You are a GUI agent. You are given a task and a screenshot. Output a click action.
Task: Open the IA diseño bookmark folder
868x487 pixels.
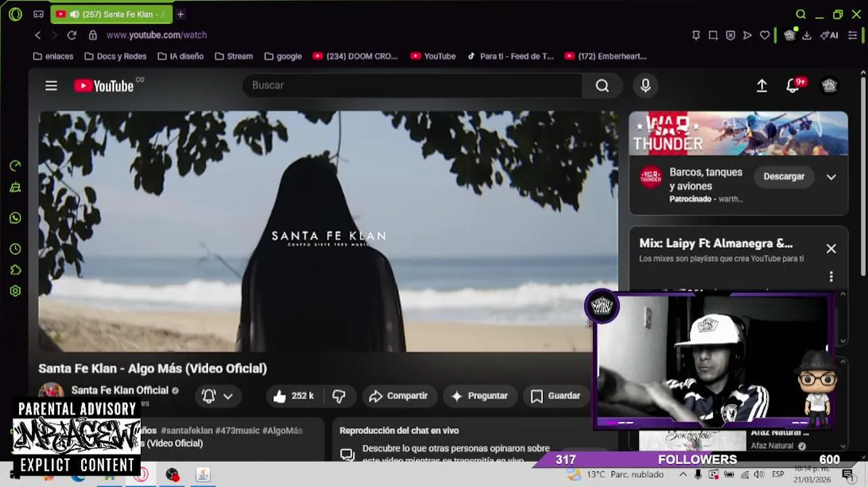[180, 56]
